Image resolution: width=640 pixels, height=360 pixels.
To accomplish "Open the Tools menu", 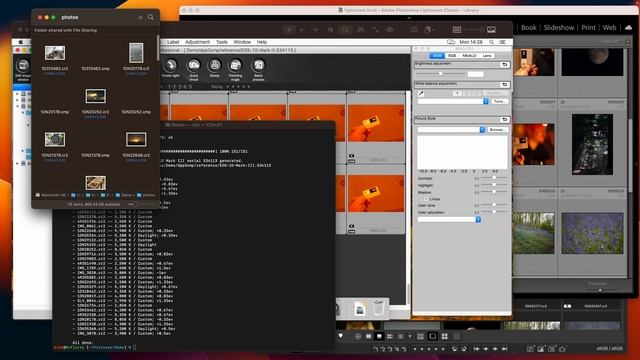I will click(x=222, y=42).
